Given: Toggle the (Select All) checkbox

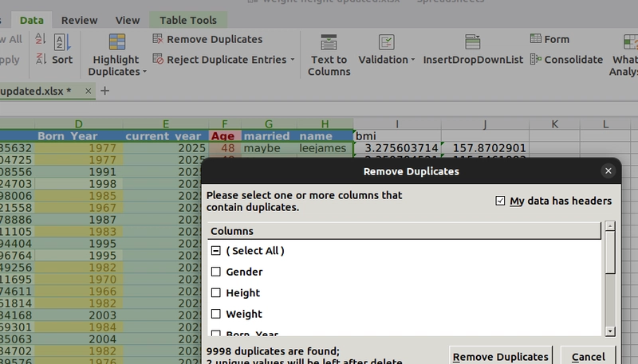Looking at the screenshot, I should point(215,251).
